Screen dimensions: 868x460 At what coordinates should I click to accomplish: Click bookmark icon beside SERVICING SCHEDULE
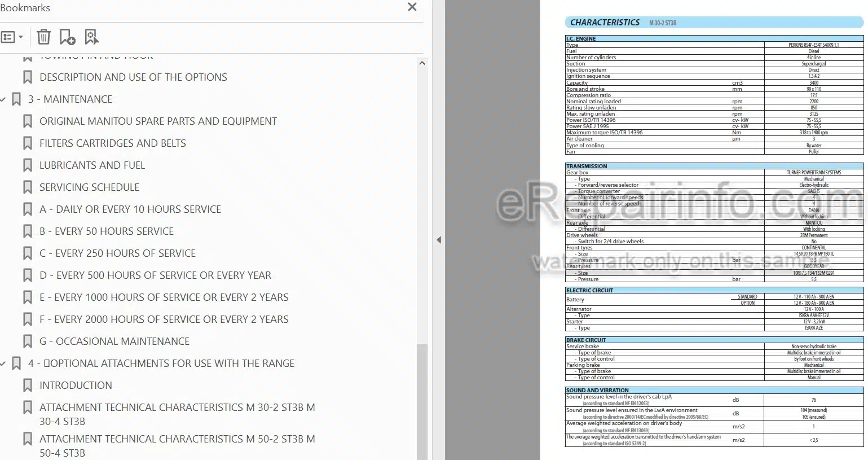tap(27, 187)
